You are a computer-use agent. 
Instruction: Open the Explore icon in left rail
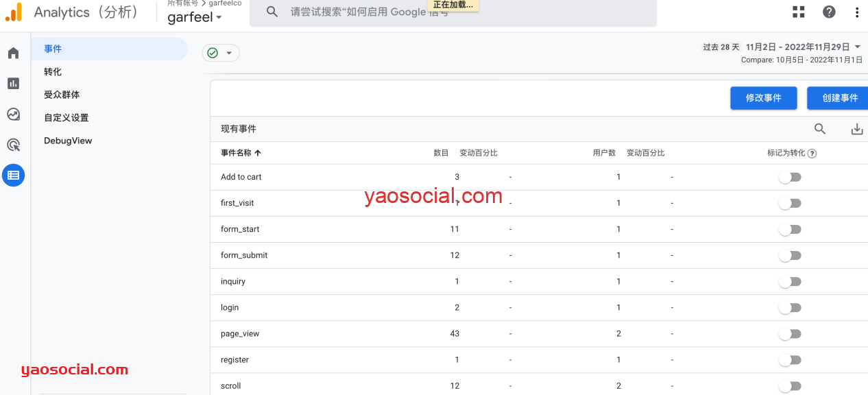coord(13,115)
